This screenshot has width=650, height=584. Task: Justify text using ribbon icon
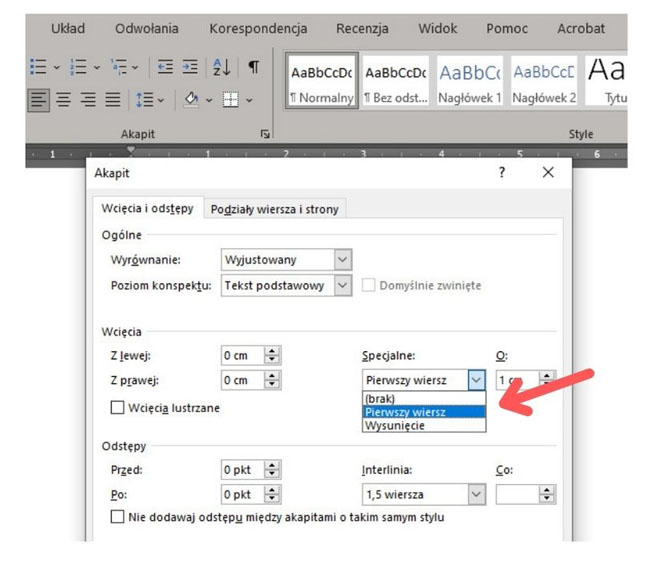coord(113,99)
